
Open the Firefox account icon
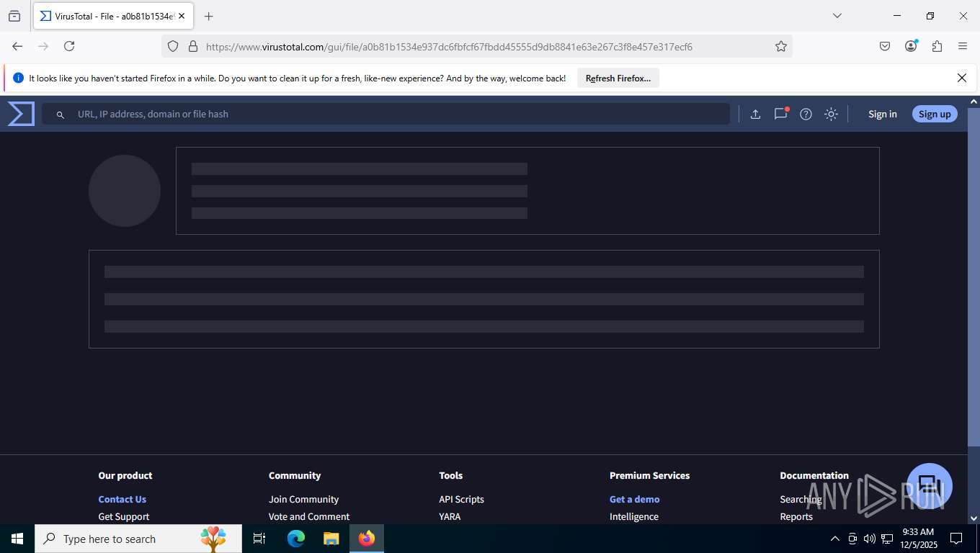[911, 46]
